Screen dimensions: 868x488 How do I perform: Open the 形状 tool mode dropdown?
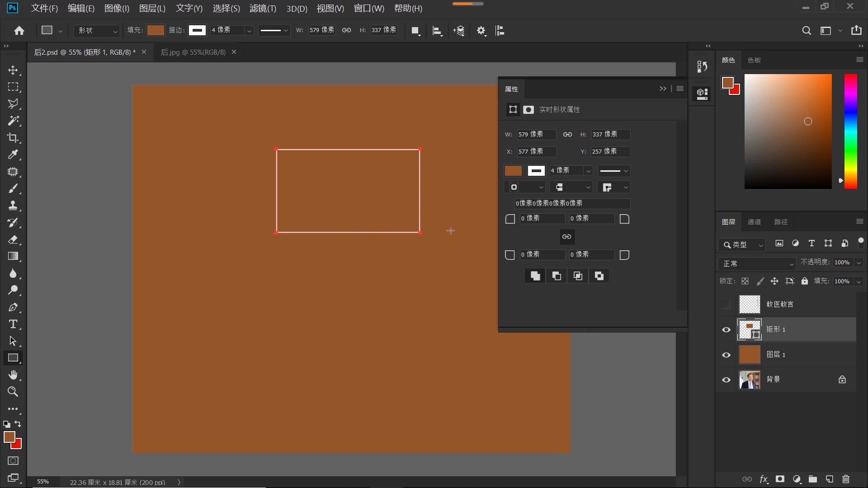pos(97,31)
